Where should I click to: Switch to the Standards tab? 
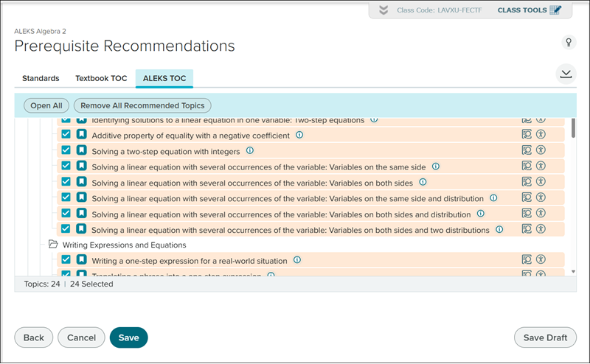(x=41, y=78)
